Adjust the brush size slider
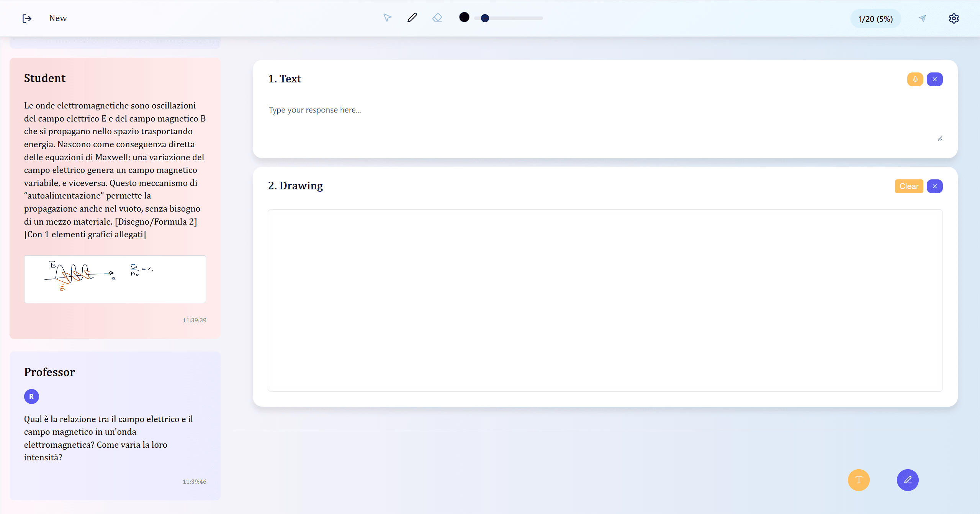This screenshot has height=514, width=980. coord(508,18)
